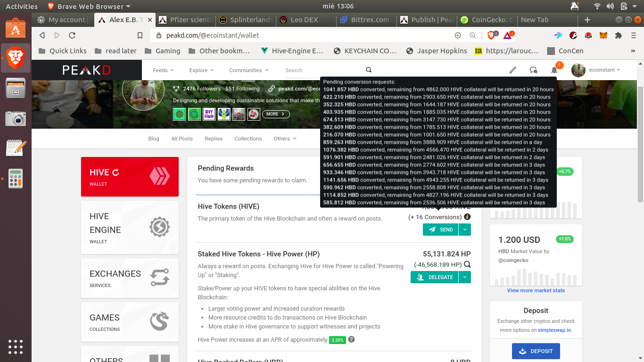644x362 pixels.
Task: Click the Exchanges swap arrows icon
Action: pyautogui.click(x=159, y=278)
